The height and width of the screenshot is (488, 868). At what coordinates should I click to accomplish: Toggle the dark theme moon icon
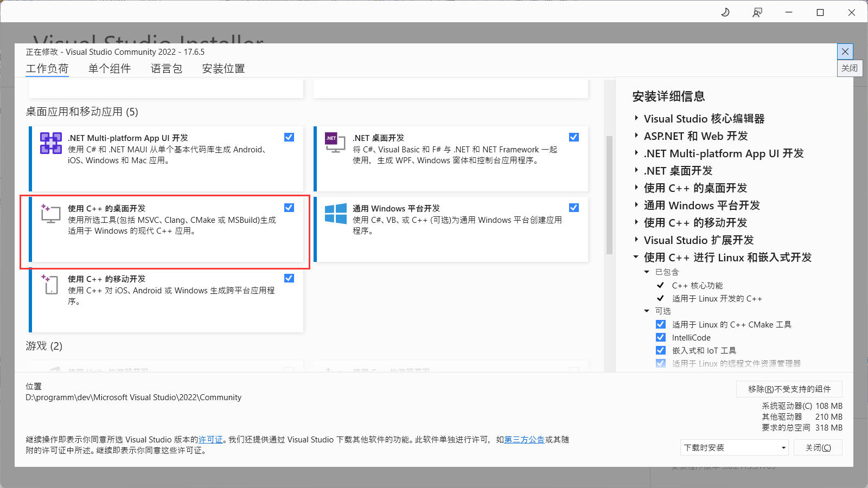(x=725, y=12)
